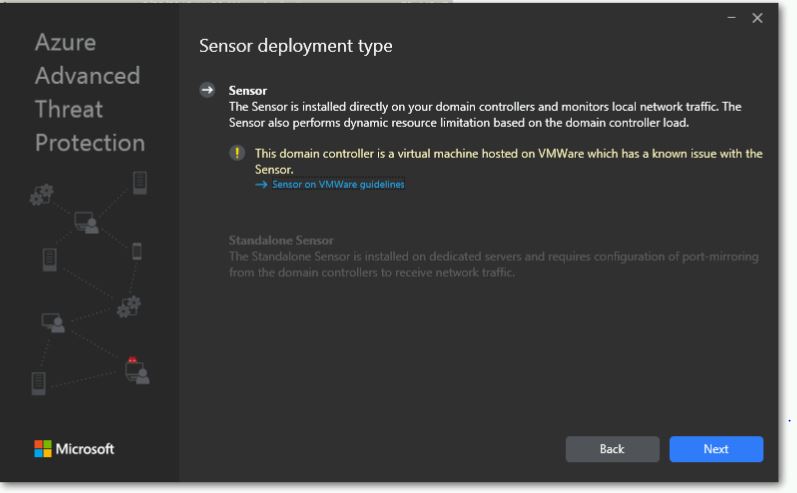Viewport: 797px width, 493px height.
Task: Click the blue arrow beside the guidelines link
Action: click(261, 184)
